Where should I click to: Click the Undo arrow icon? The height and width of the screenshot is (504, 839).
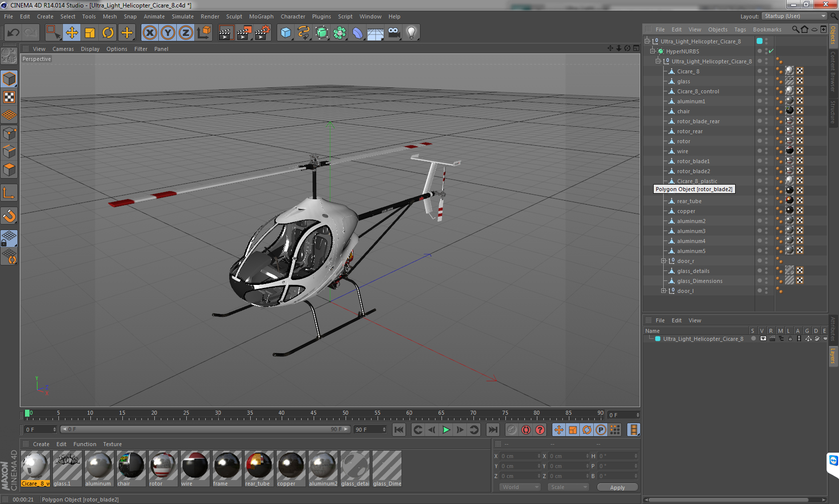point(13,33)
